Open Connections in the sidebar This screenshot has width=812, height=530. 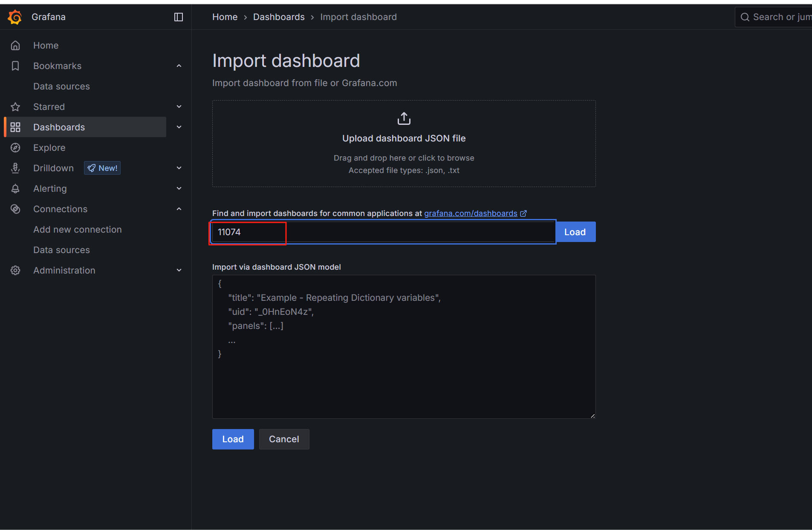click(61, 209)
